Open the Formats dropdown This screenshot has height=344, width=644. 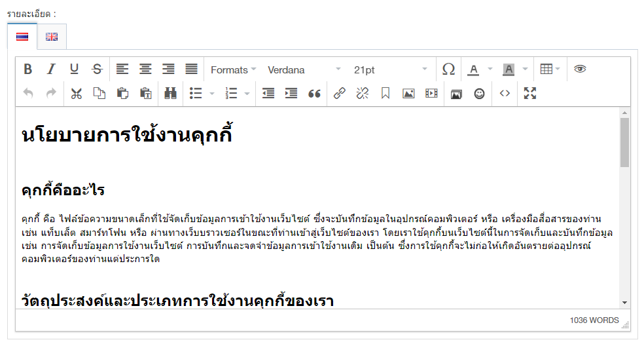click(233, 69)
